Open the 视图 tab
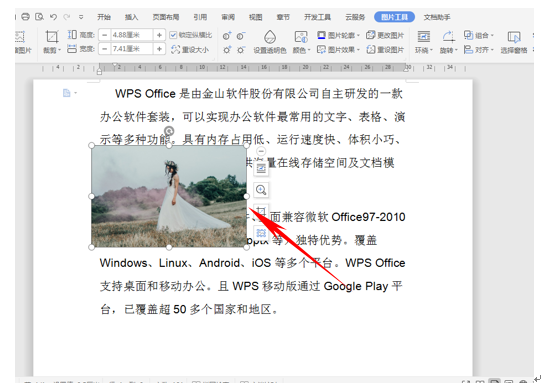Image resolution: width=553 pixels, height=389 pixels. coord(255,17)
